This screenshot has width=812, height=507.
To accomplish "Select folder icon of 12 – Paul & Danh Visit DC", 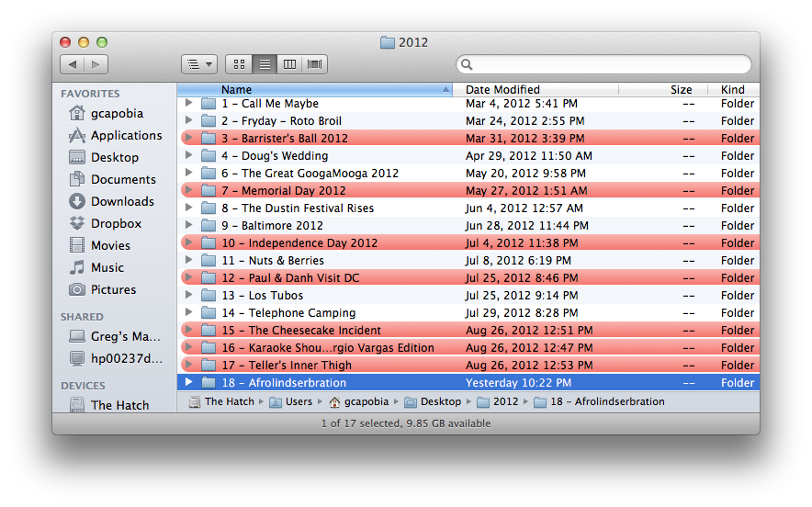I will click(x=209, y=277).
